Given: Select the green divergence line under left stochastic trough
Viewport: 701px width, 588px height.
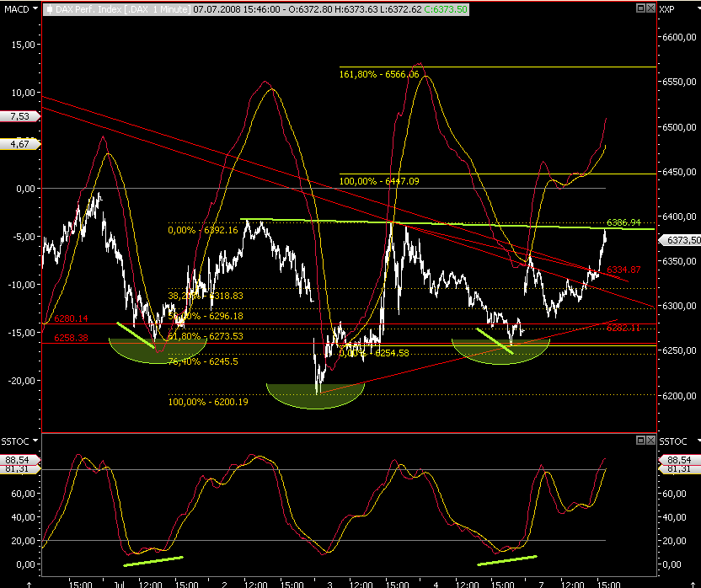Looking at the screenshot, I should [153, 562].
